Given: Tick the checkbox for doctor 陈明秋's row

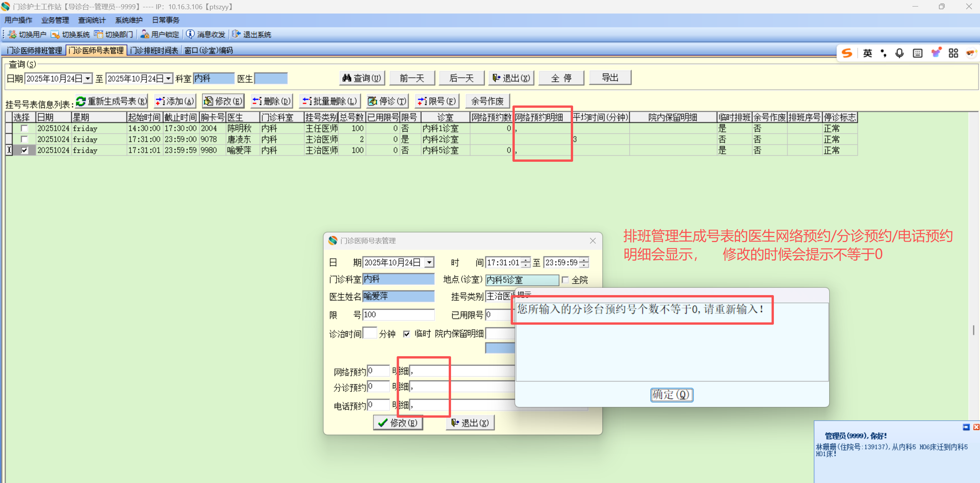Looking at the screenshot, I should [x=24, y=128].
